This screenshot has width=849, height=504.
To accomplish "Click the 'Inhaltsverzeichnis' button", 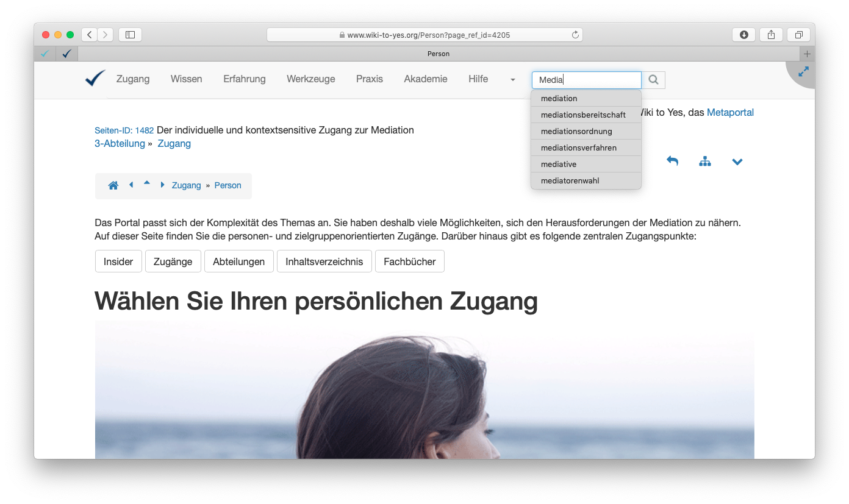I will point(324,261).
